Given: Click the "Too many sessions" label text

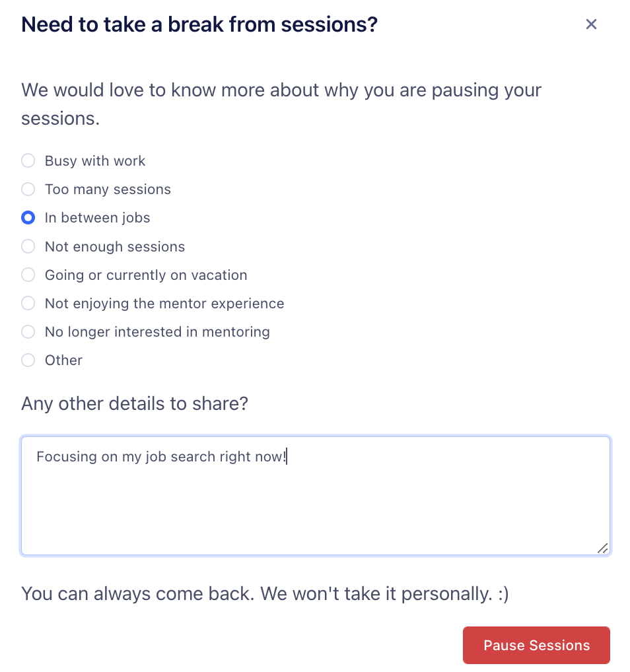Looking at the screenshot, I should pos(108,189).
